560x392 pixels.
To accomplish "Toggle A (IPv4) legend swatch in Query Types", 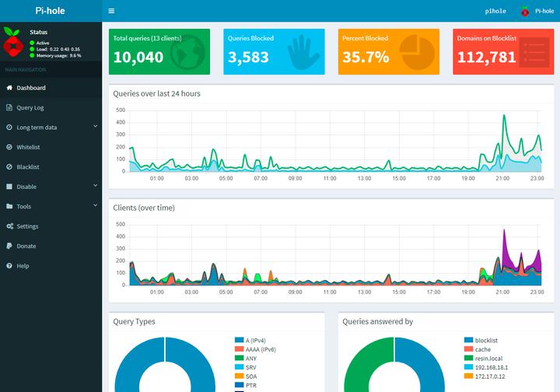I will [240, 340].
